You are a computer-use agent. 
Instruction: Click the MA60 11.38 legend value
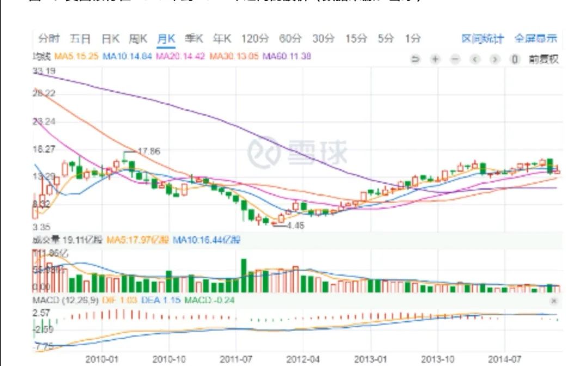click(x=287, y=57)
